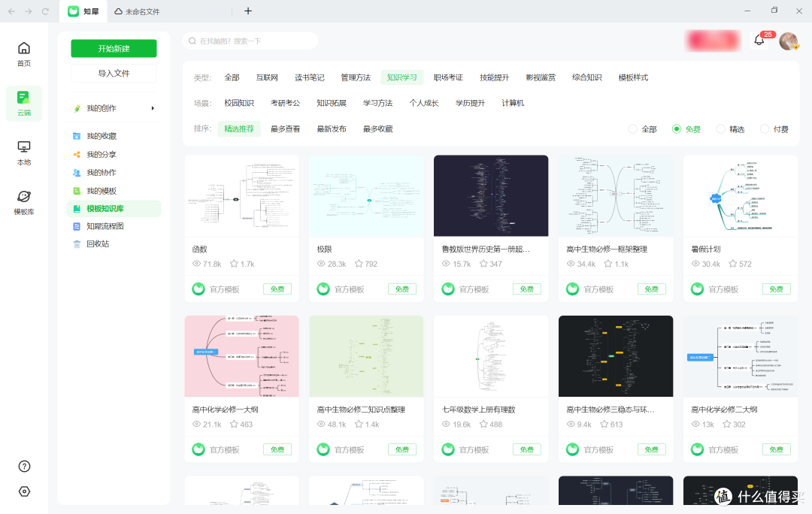Click star icon on 暑假计划 card
This screenshot has width=812, height=514.
[x=733, y=264]
